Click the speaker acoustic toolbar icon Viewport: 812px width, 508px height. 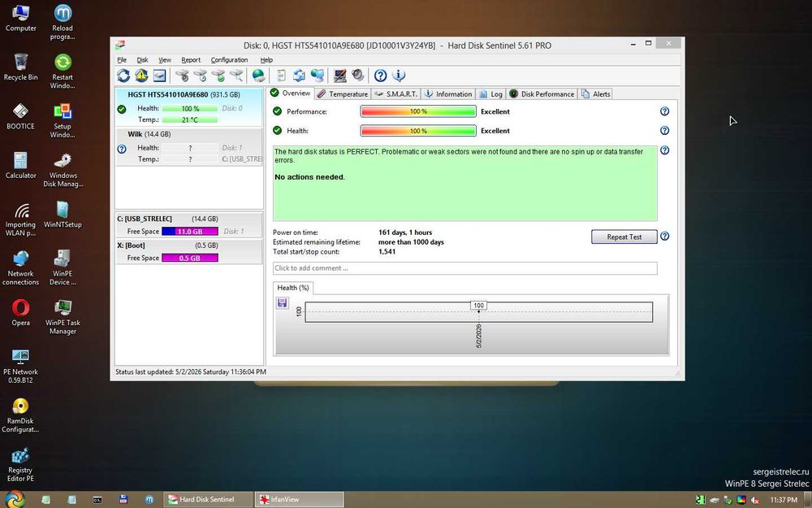pyautogui.click(x=358, y=76)
